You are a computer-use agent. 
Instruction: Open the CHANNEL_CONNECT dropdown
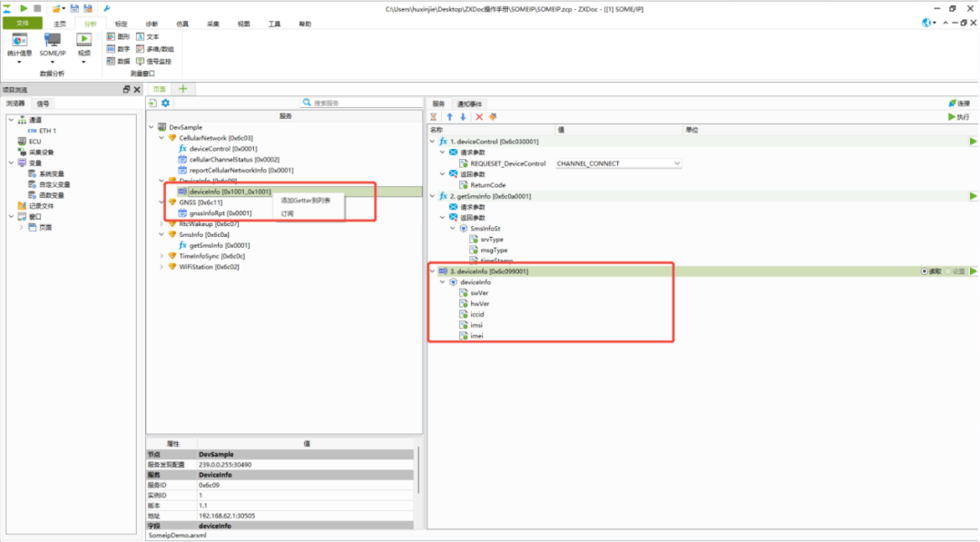676,163
